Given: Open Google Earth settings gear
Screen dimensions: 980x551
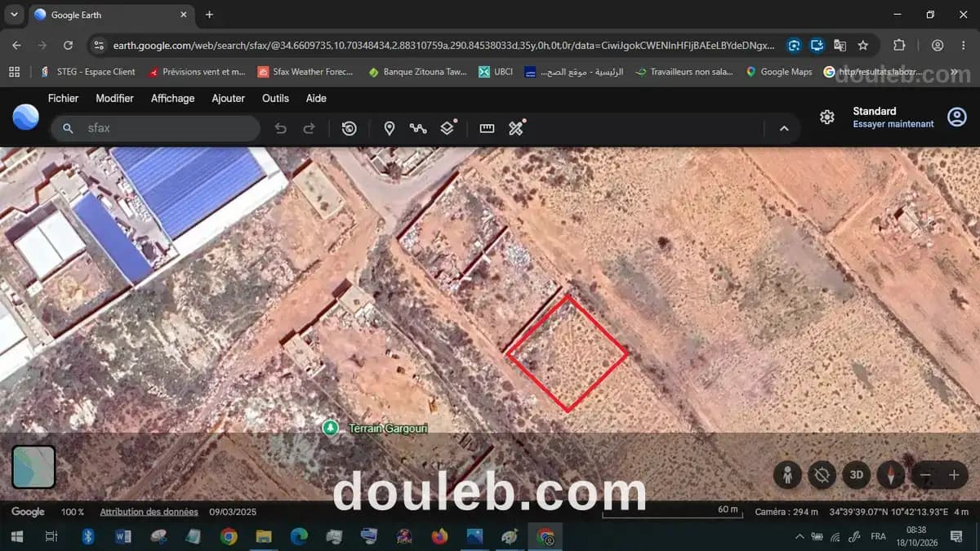Looking at the screenshot, I should pyautogui.click(x=826, y=117).
